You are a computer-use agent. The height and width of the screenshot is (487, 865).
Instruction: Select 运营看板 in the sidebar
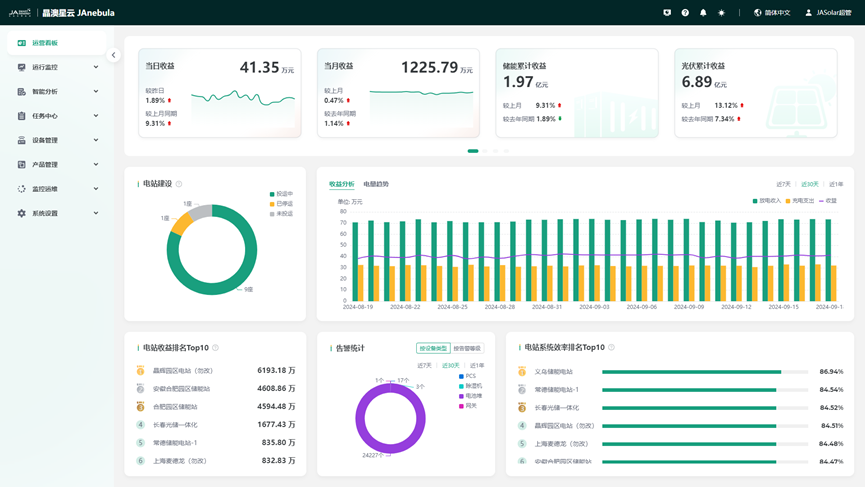pyautogui.click(x=45, y=43)
